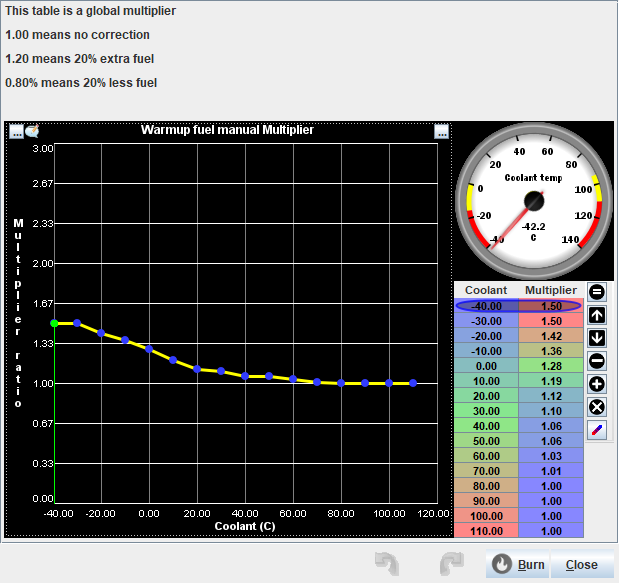This screenshot has width=619, height=583.
Task: Click the add (plus) icon
Action: [597, 384]
